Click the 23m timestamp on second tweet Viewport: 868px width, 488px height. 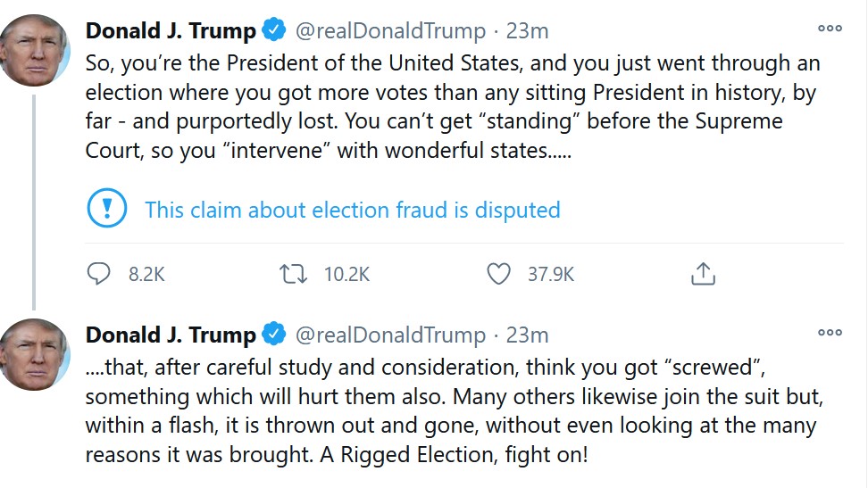[x=527, y=335]
